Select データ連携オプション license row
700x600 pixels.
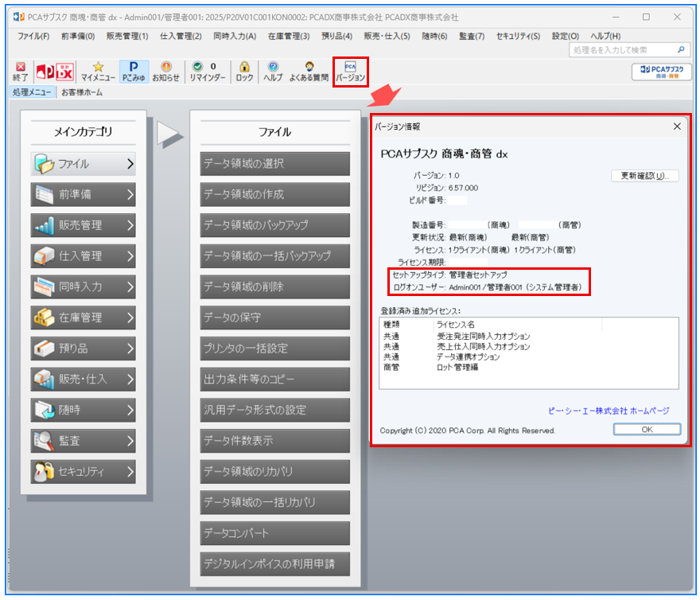tap(528, 357)
